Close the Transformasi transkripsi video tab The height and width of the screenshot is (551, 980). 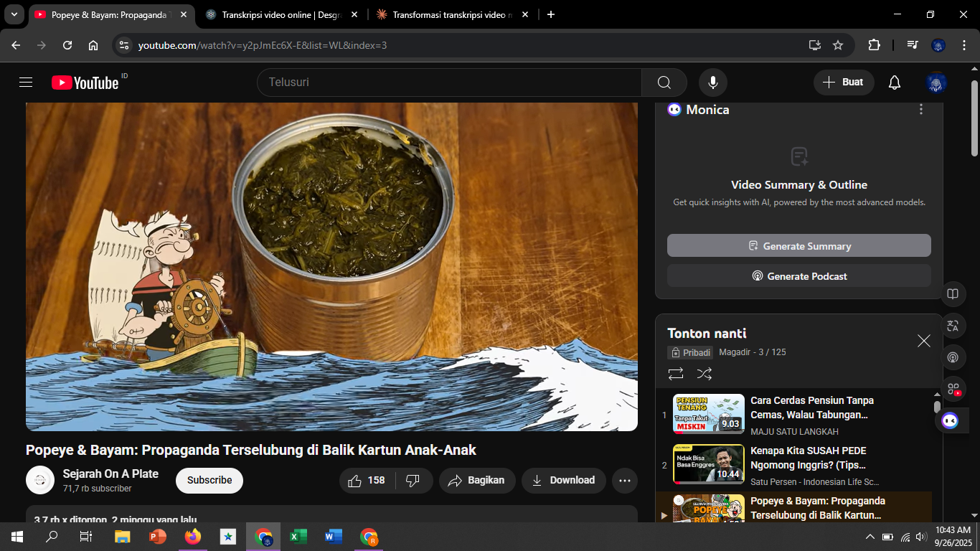pyautogui.click(x=525, y=14)
